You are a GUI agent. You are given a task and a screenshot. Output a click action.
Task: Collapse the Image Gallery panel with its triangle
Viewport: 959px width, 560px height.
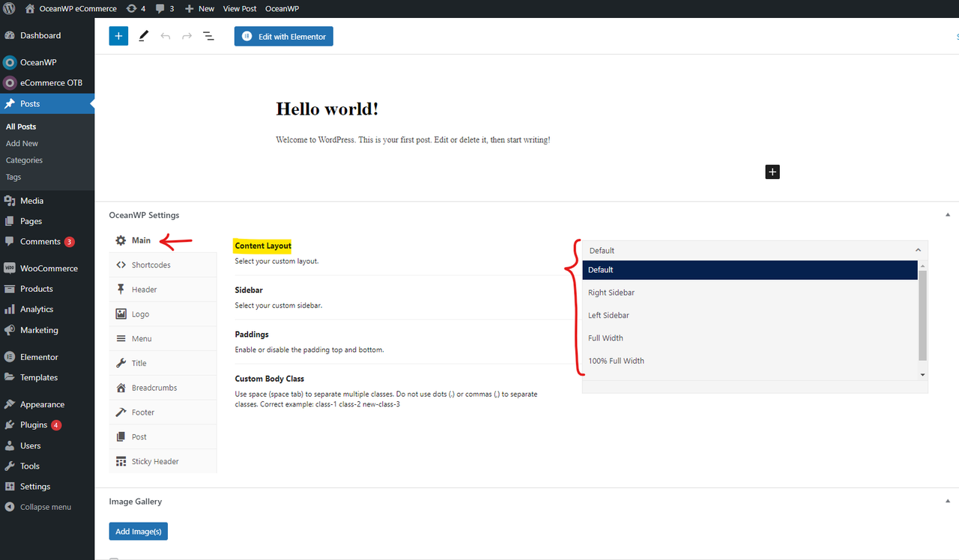(x=948, y=501)
